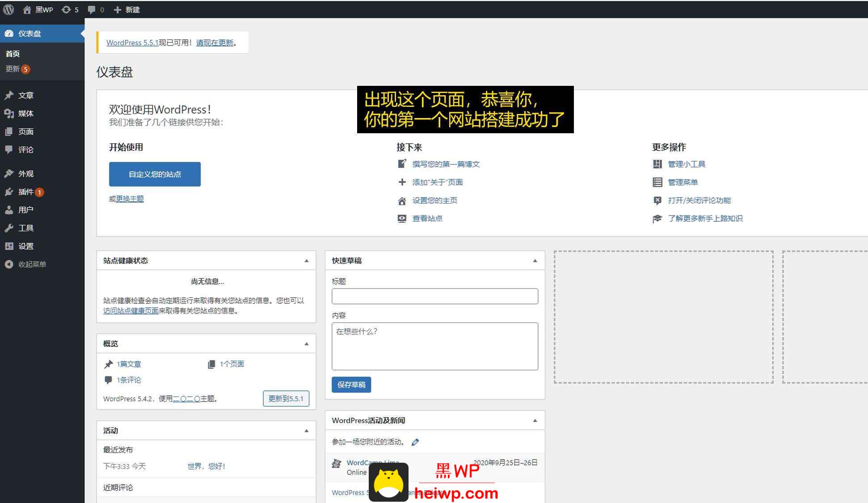Click 打开/关闭评论功能 link
The height and width of the screenshot is (503, 868).
click(699, 200)
